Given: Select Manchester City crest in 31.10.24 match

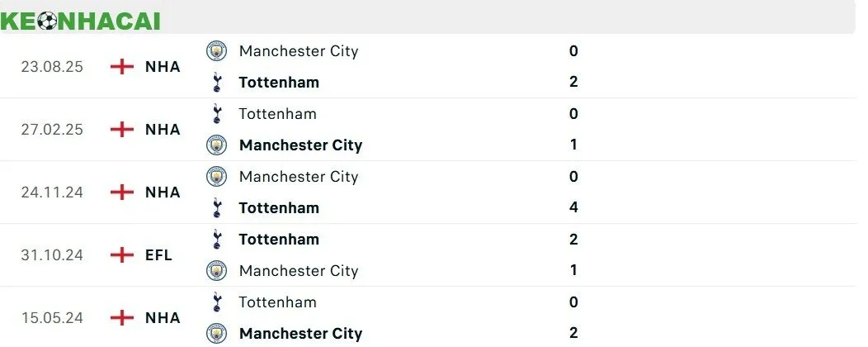Looking at the screenshot, I should (216, 270).
